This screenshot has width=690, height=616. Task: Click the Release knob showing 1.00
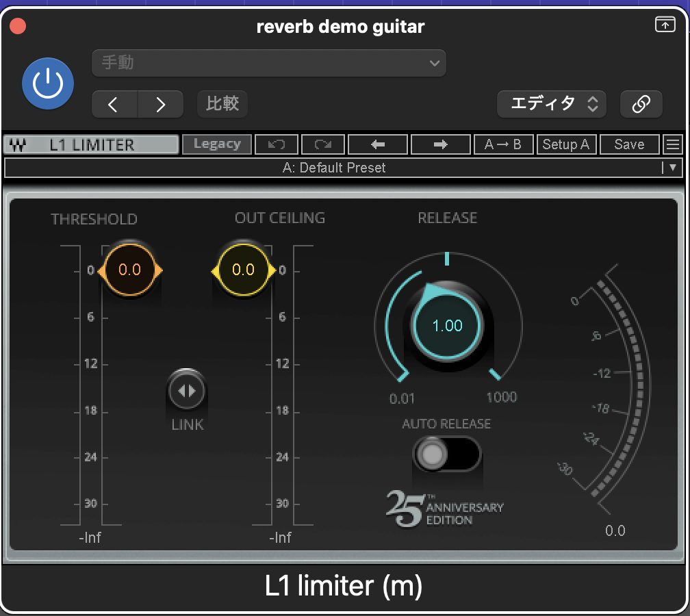click(447, 326)
